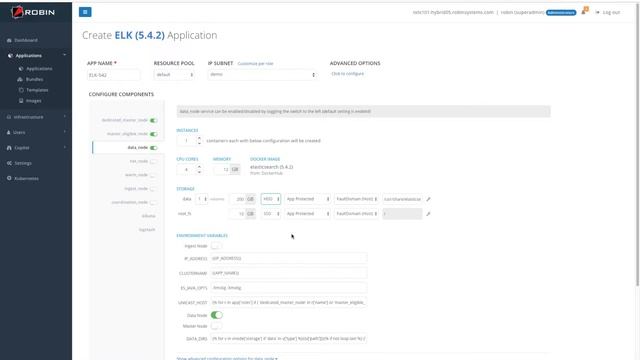Expand the Users sidebar section
Viewport: 640px width, 360px height.
(x=64, y=132)
